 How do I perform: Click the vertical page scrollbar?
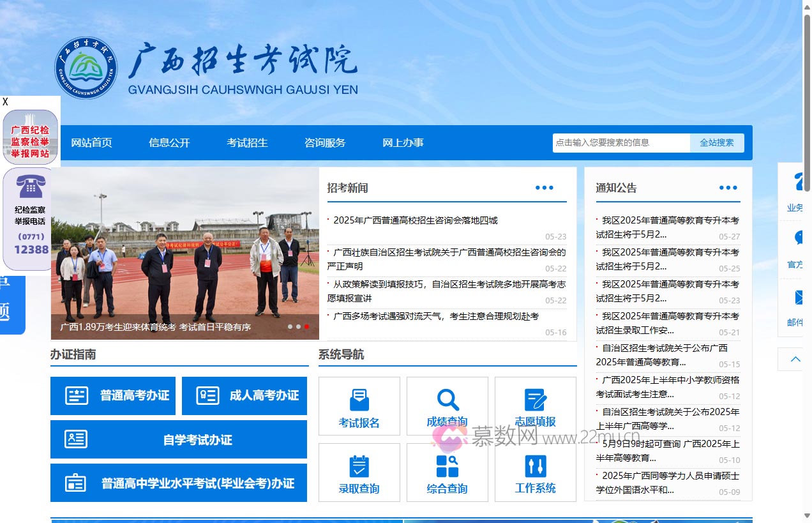pos(807,192)
